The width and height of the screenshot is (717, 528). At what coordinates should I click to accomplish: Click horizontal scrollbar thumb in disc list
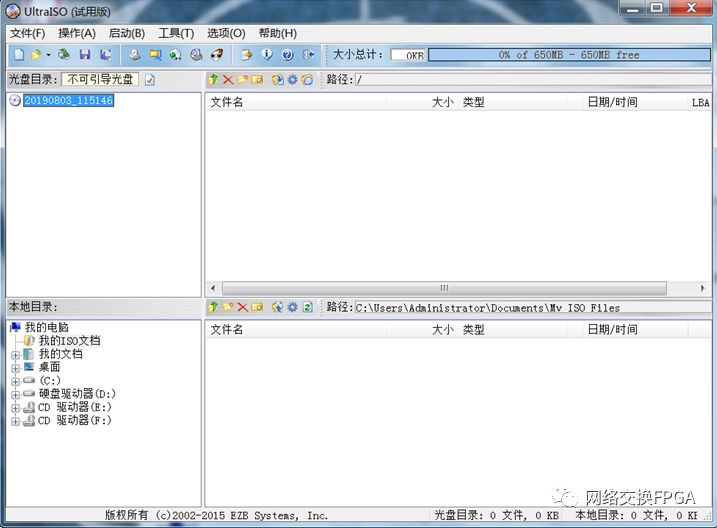tap(444, 288)
